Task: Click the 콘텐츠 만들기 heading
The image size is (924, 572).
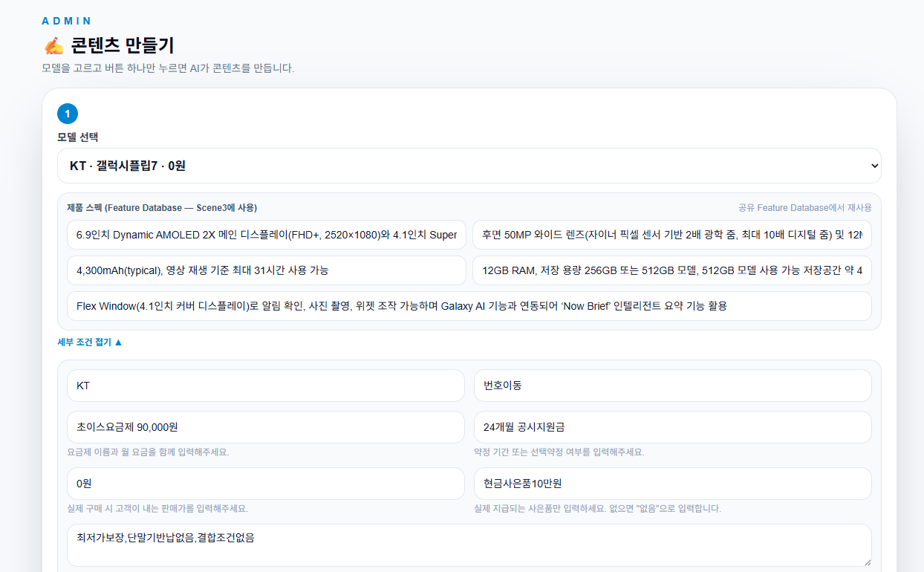Action: [x=123, y=46]
